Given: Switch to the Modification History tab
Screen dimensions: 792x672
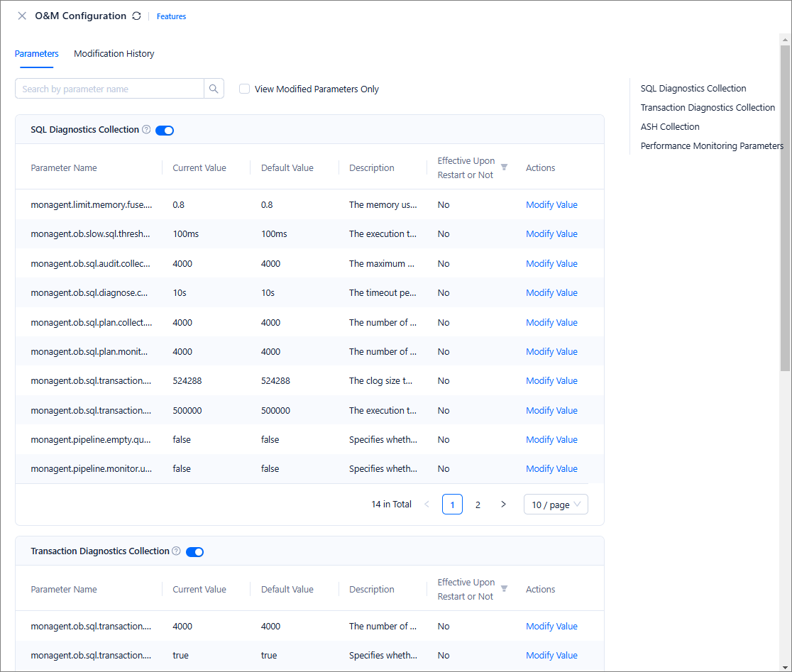Looking at the screenshot, I should coord(114,54).
